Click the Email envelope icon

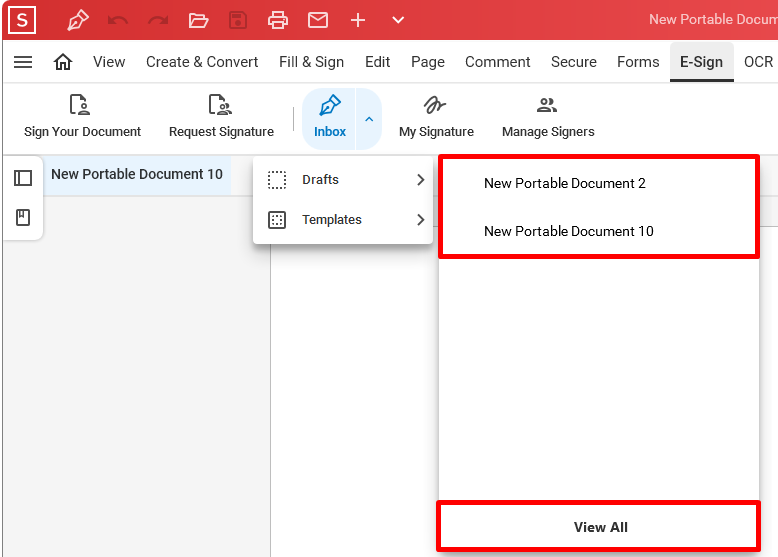tap(318, 20)
